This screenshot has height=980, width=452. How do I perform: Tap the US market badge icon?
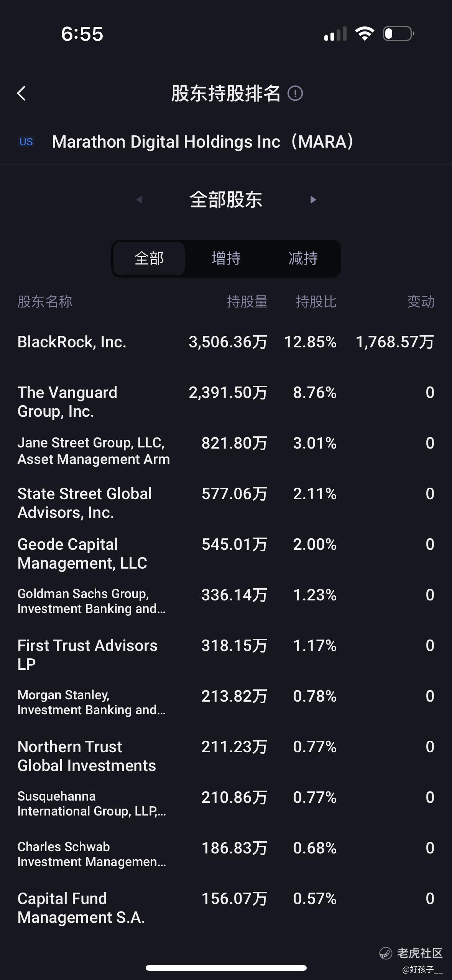tap(26, 142)
